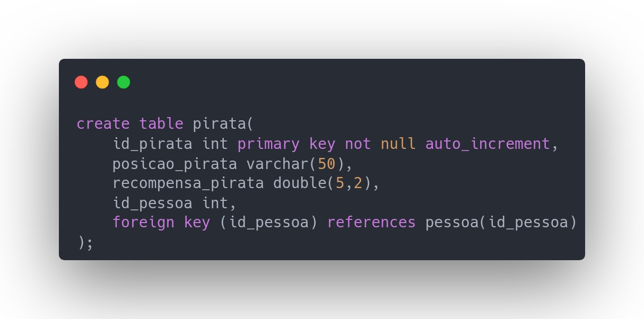This screenshot has width=644, height=319.
Task: Click the yellow minimize dot
Action: pos(102,82)
